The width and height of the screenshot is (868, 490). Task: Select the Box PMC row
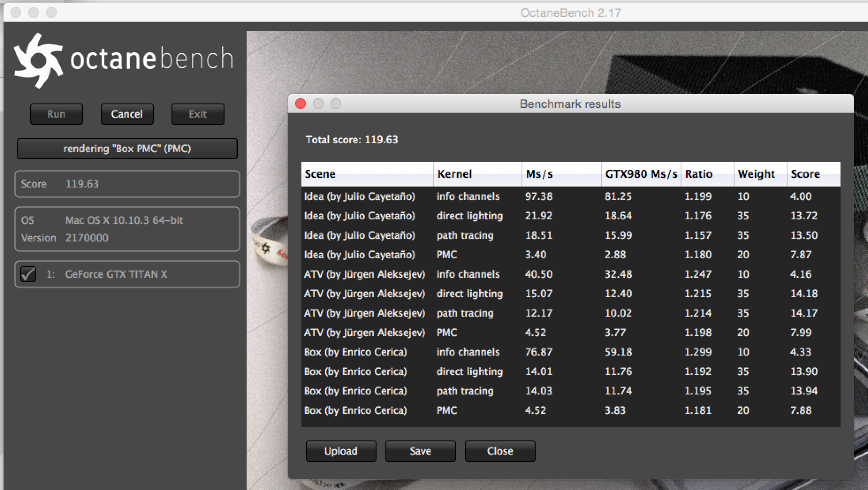pyautogui.click(x=571, y=410)
